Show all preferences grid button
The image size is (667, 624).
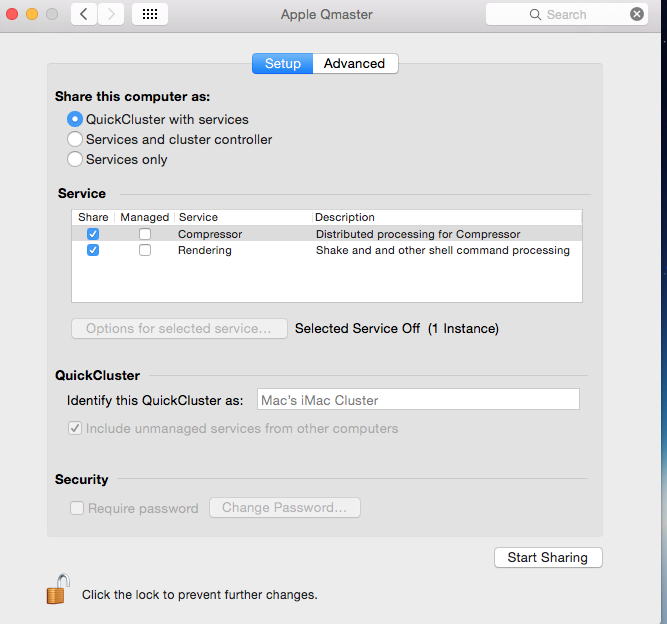[x=150, y=14]
